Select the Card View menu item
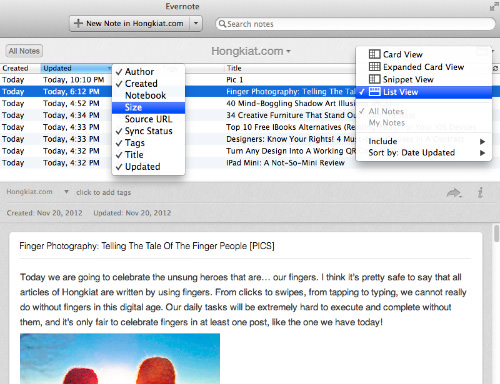 (424, 54)
